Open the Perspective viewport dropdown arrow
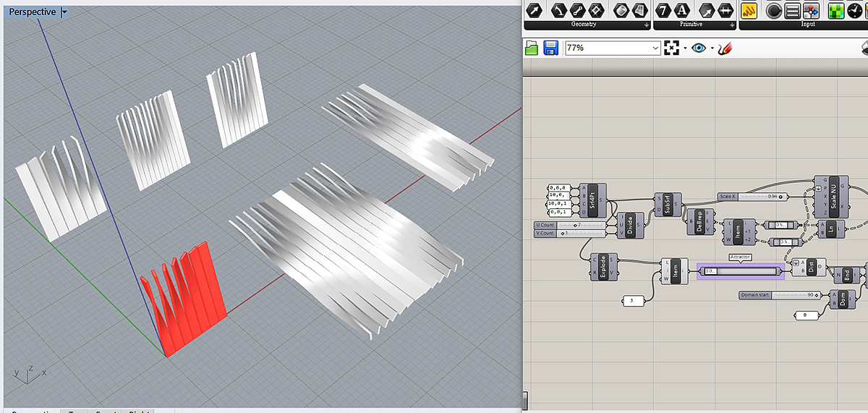Image resolution: width=868 pixels, height=413 pixels. pyautogui.click(x=64, y=12)
